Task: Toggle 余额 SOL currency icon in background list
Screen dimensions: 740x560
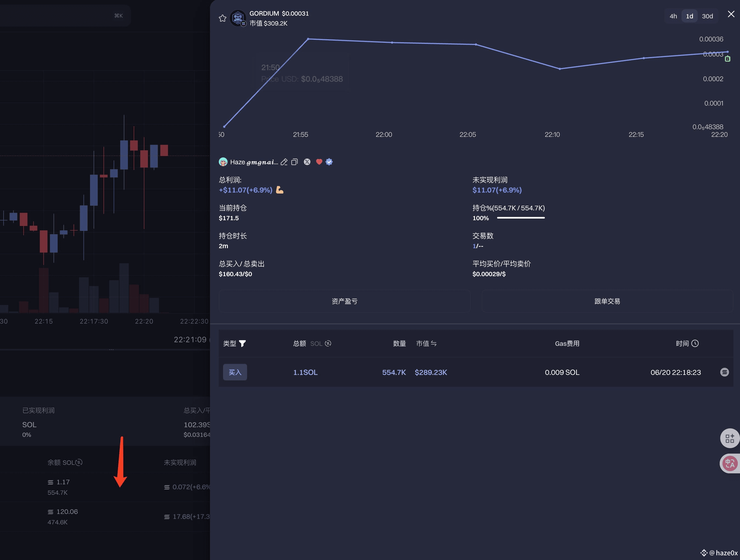Action: pos(79,462)
